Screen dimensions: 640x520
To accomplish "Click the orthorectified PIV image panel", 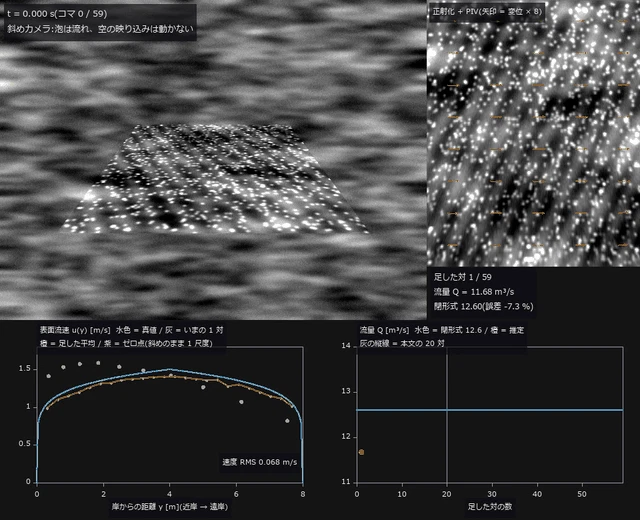I will [x=533, y=133].
